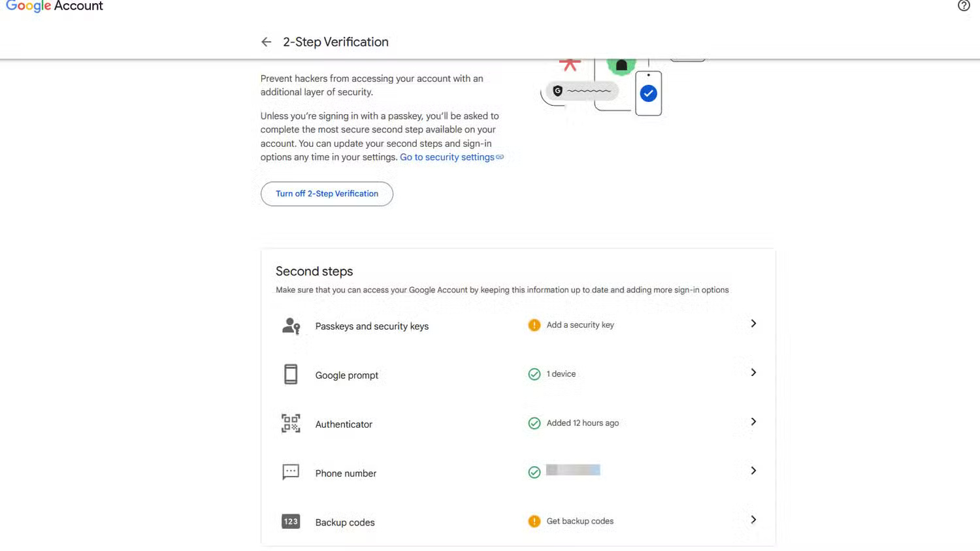Click the orange warning icon beside Add a security key

coord(534,325)
